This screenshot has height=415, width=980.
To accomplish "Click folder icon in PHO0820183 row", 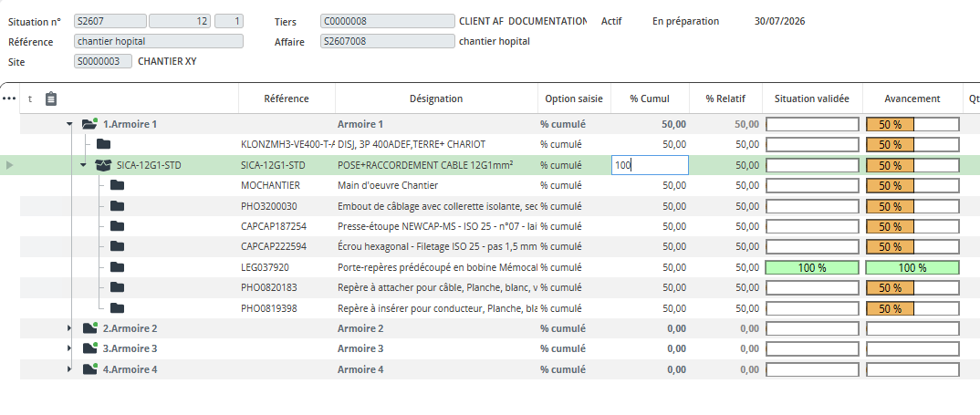I will coord(118,287).
